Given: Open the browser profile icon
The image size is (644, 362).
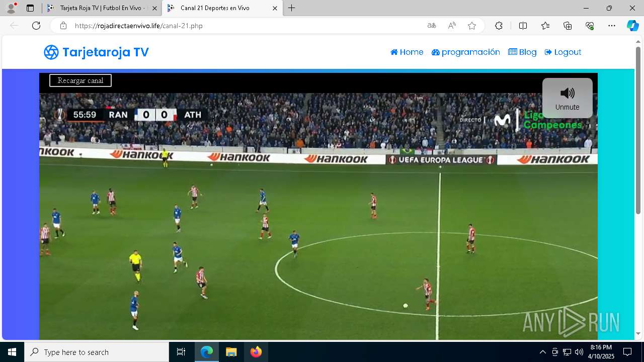Looking at the screenshot, I should point(11,8).
